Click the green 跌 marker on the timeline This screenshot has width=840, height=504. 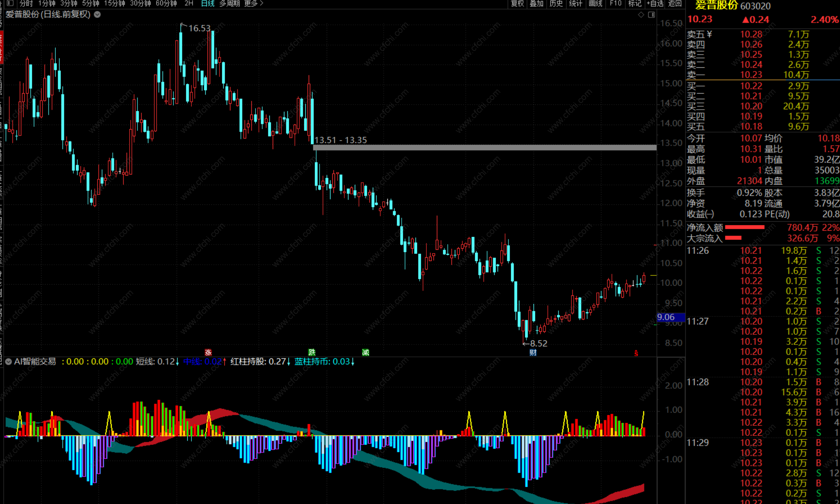tap(312, 352)
